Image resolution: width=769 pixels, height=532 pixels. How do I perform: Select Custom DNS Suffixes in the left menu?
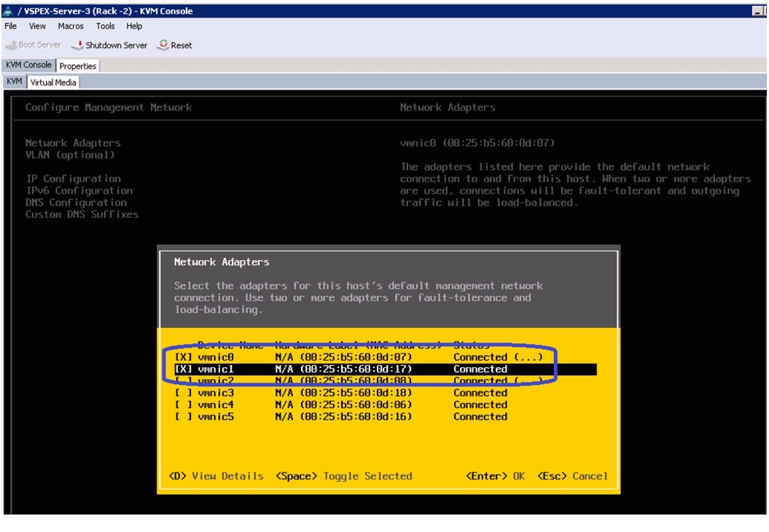point(82,214)
